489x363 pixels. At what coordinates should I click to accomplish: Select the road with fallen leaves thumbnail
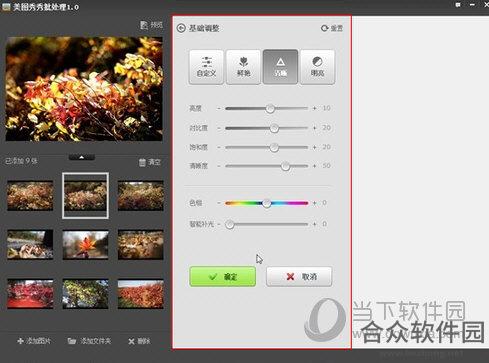[x=30, y=245]
